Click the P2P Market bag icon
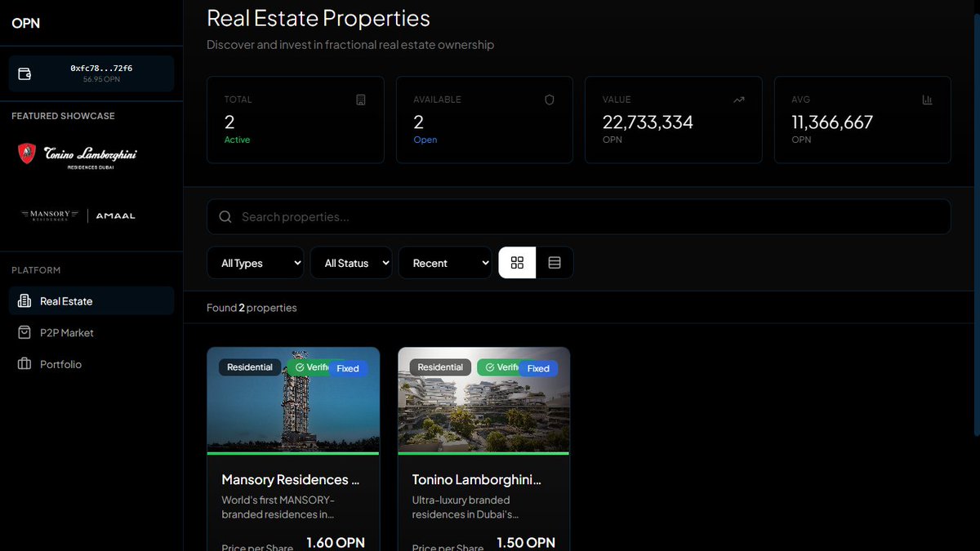 (24, 333)
